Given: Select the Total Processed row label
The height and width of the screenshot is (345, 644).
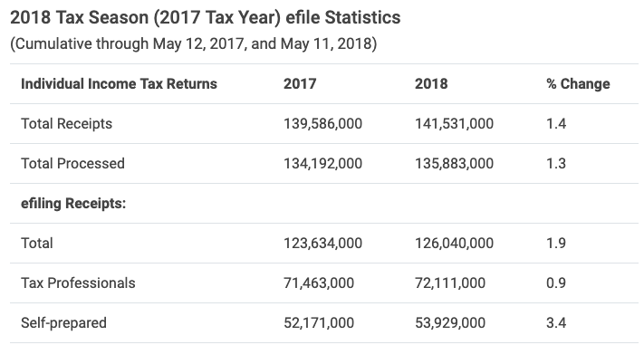Looking at the screenshot, I should coord(72,164).
